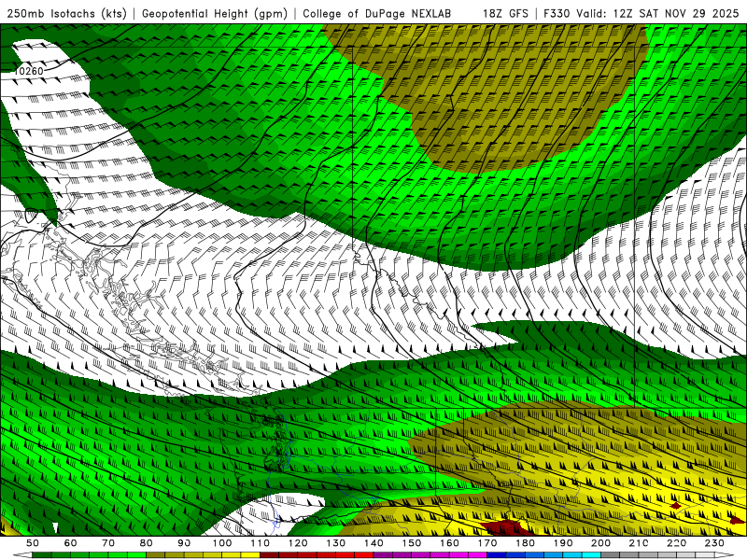Click the 'Valid: 12Z SAT NOV 29 2025' text
This screenshot has width=747, height=560.
(x=658, y=13)
